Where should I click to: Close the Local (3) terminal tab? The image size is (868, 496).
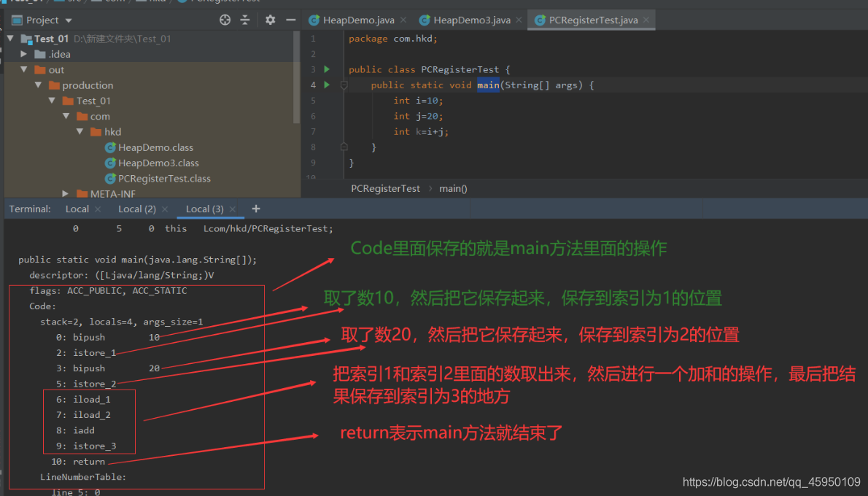pyautogui.click(x=233, y=209)
